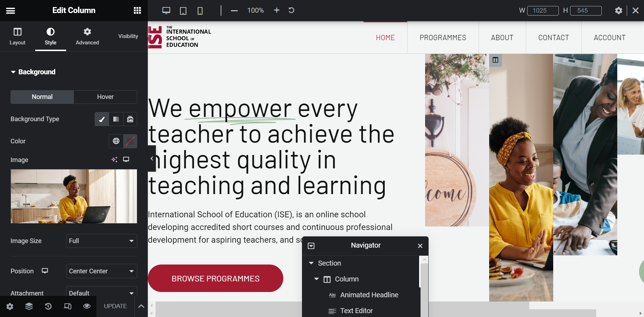This screenshot has width=644, height=317.
Task: Switch to the Advanced tab
Action: (87, 37)
